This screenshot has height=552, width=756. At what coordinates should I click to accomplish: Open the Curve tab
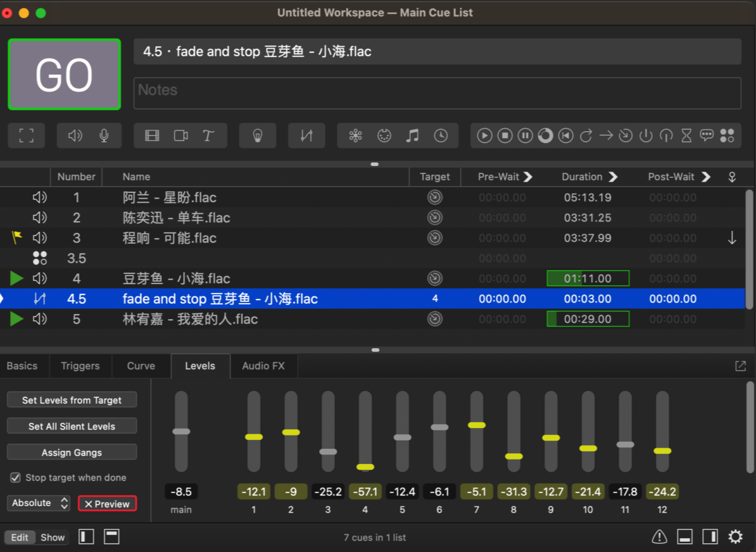pyautogui.click(x=141, y=366)
